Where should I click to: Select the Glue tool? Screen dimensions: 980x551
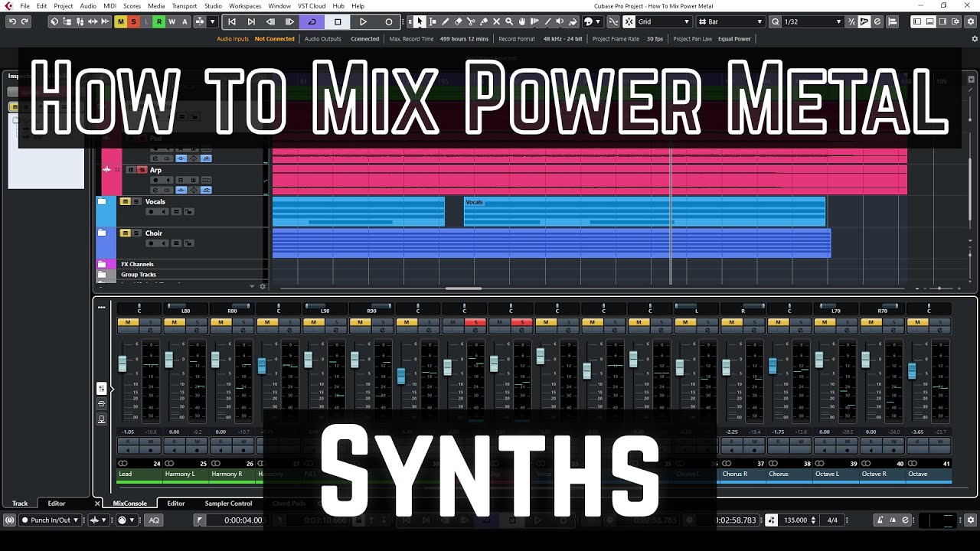[x=484, y=21]
